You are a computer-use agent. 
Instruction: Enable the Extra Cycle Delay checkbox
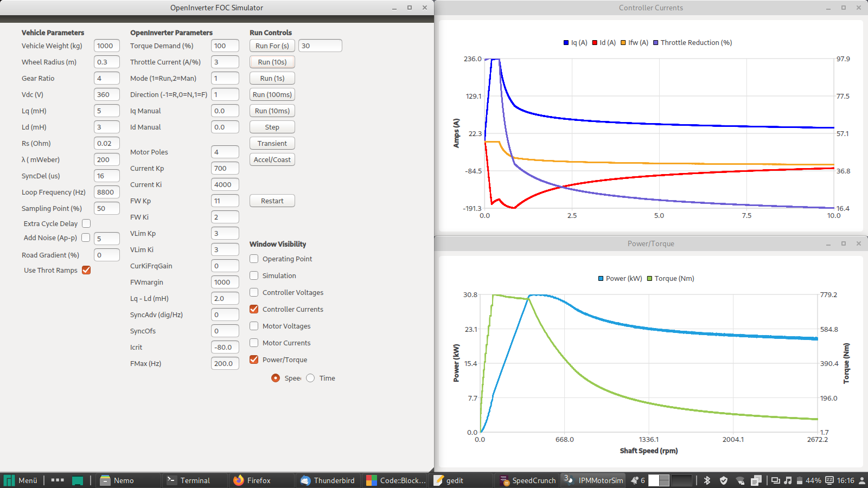tap(86, 223)
